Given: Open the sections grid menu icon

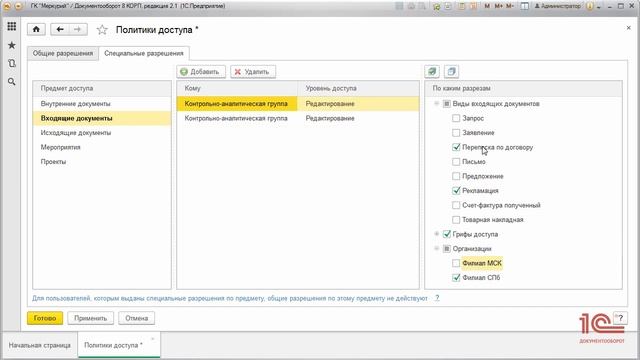Looking at the screenshot, I should (x=11, y=27).
